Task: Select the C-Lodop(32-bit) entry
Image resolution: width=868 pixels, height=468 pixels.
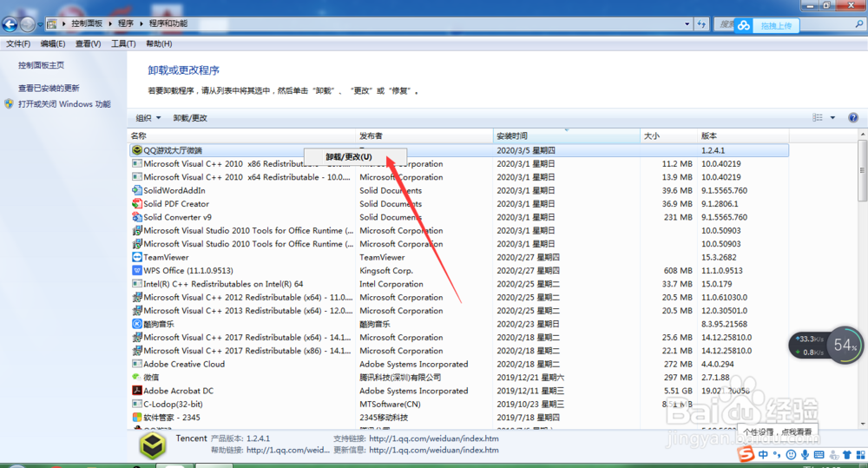Action: (x=173, y=404)
